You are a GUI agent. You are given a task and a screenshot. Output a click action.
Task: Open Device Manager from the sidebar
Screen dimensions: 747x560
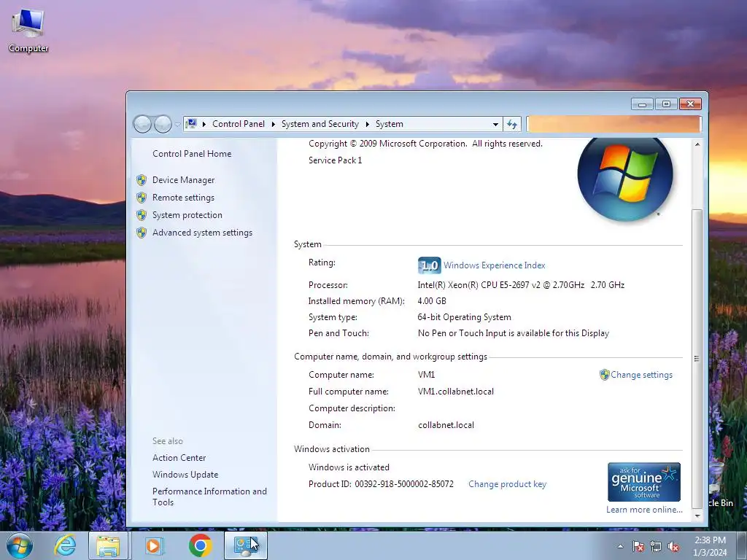coord(183,180)
